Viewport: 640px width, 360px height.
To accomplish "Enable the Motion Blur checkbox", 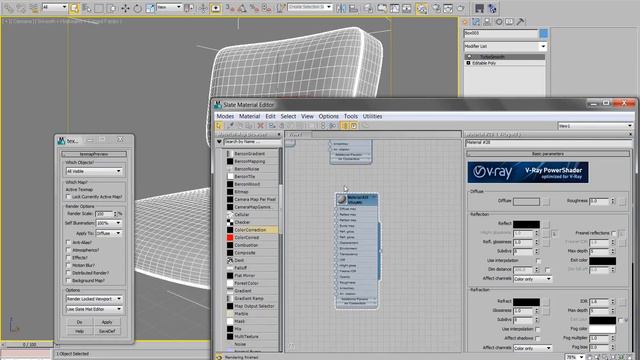I will click(x=68, y=265).
